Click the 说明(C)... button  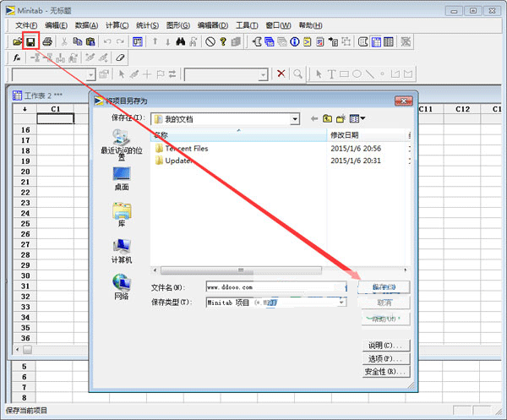click(x=386, y=346)
